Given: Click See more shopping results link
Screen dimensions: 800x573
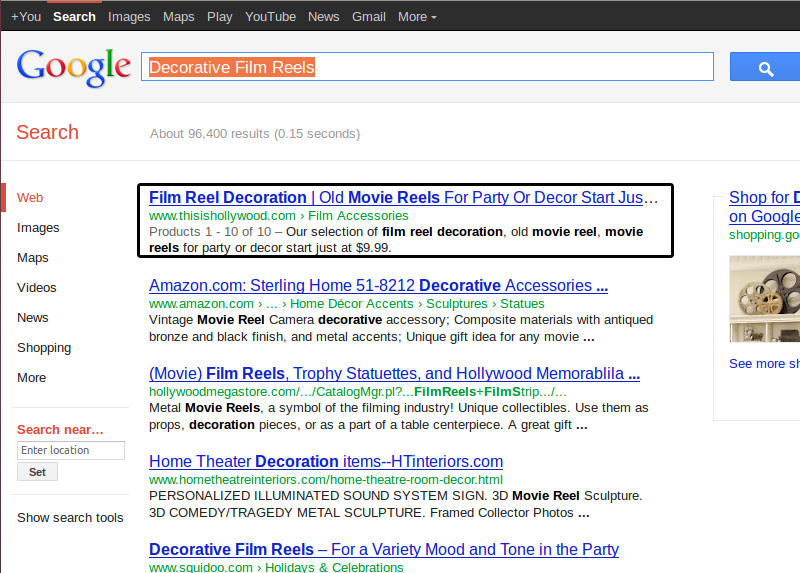Looking at the screenshot, I should click(x=764, y=364).
